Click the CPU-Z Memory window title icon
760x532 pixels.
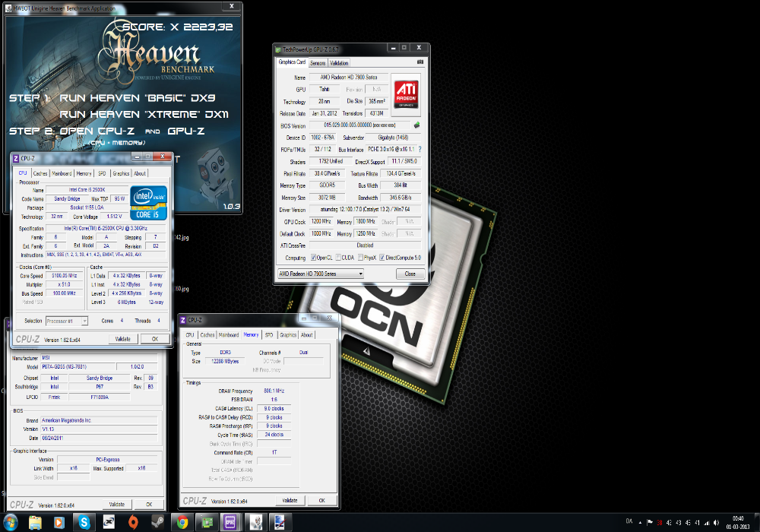coord(182,320)
